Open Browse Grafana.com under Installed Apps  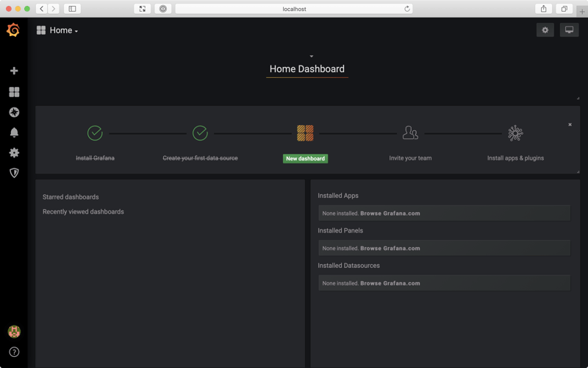(390, 213)
